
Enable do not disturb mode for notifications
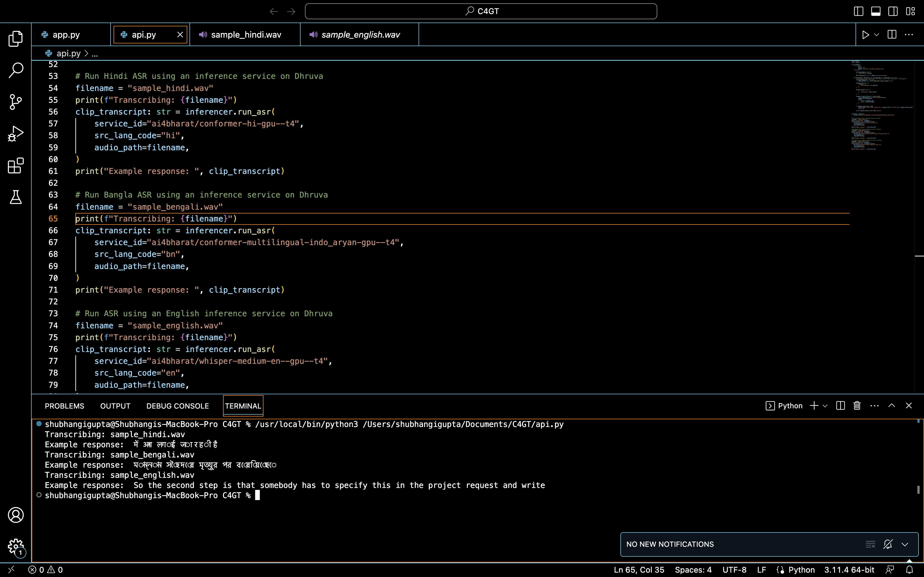[889, 545]
